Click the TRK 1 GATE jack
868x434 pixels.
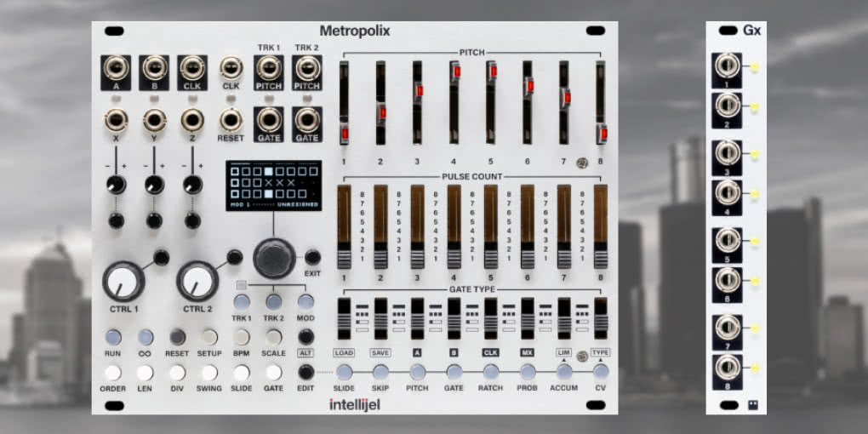pos(269,119)
